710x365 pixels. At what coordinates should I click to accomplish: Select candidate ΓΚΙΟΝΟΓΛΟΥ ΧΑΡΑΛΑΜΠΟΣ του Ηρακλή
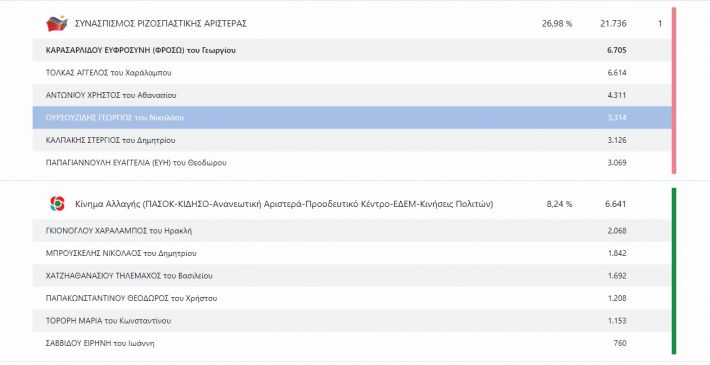pyautogui.click(x=119, y=231)
